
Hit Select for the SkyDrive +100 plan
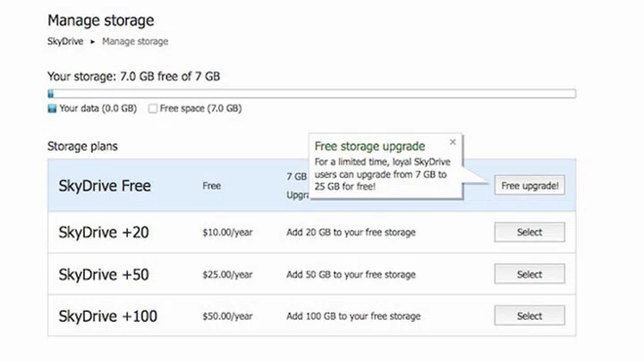529,316
